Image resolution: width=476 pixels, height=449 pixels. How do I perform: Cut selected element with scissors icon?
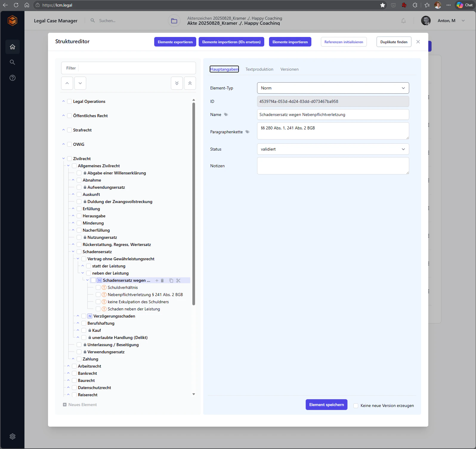[178, 281]
